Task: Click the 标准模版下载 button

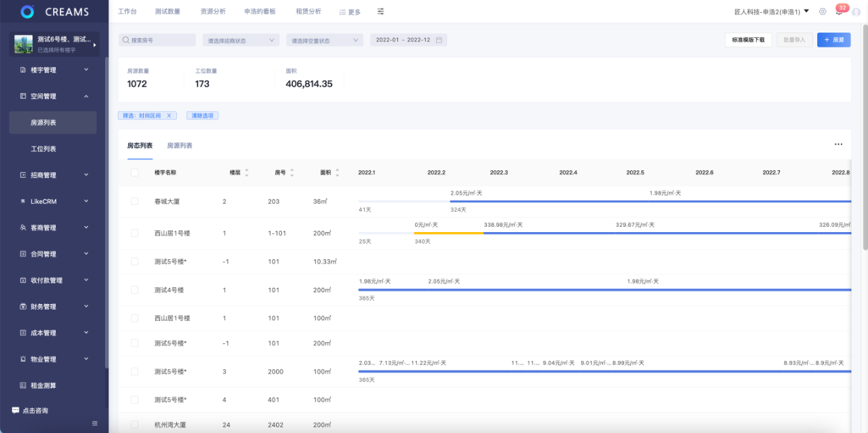Action: coord(748,40)
